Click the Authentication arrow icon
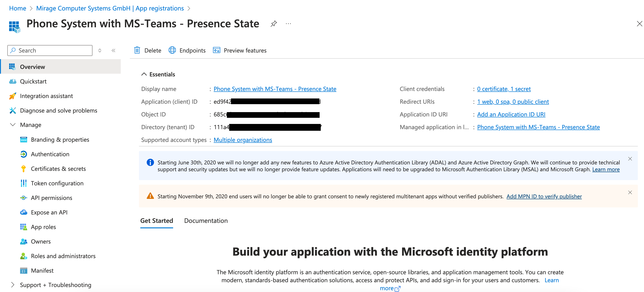 tap(23, 154)
